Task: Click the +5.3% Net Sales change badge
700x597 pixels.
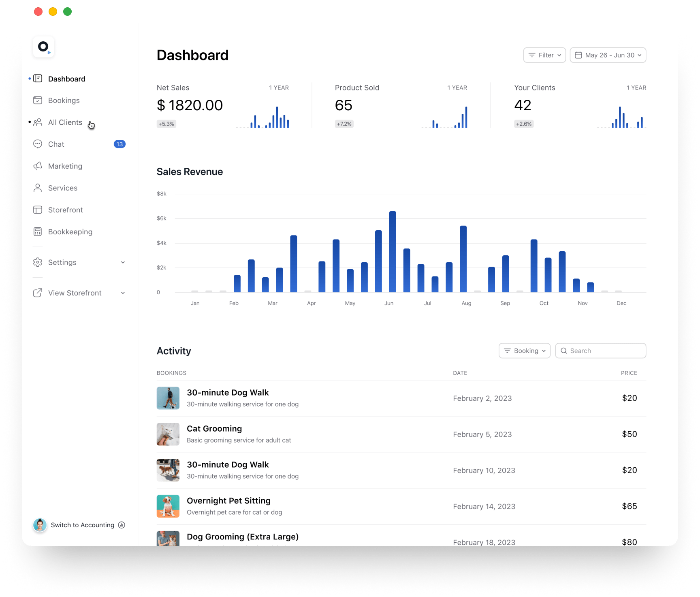Action: (166, 124)
